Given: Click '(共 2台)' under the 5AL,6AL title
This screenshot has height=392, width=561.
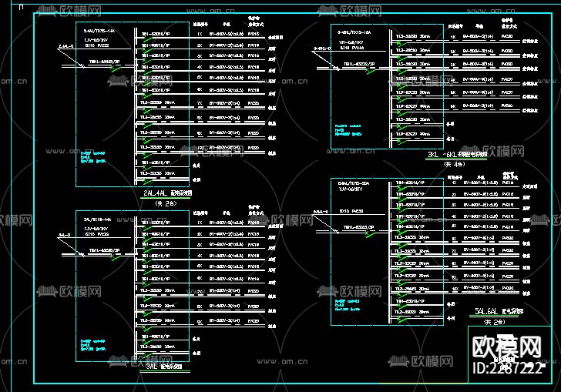Looking at the screenshot, I should (495, 322).
